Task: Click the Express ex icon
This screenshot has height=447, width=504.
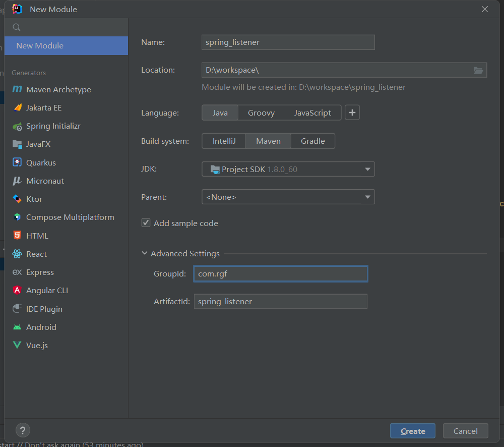Action: (17, 272)
